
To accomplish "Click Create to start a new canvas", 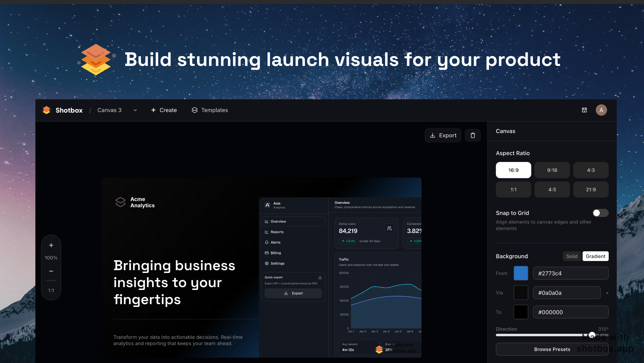I will coord(164,110).
